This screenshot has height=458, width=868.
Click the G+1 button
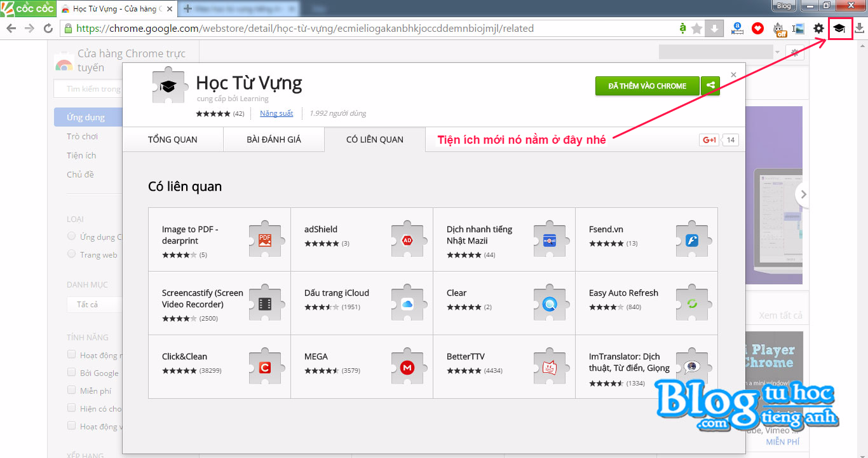[709, 140]
